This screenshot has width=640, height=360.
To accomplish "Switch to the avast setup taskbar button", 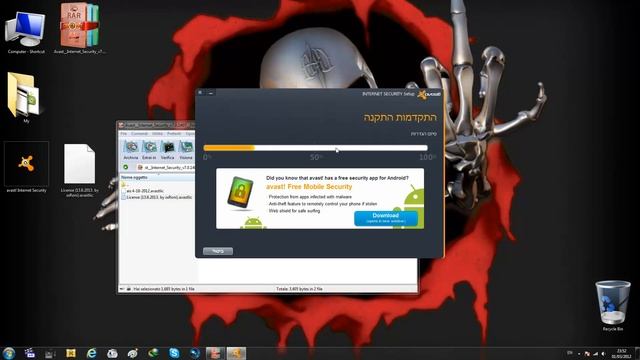I will click(x=236, y=353).
